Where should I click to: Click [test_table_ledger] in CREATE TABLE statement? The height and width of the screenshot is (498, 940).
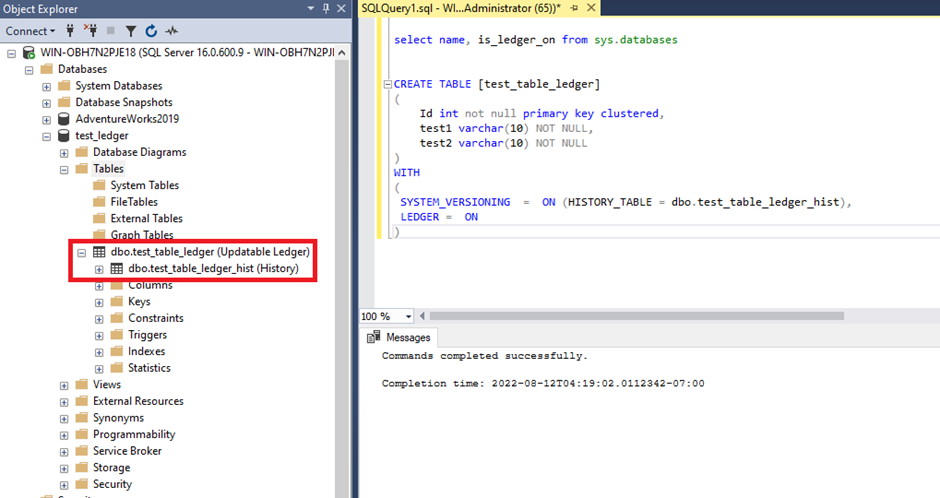(539, 84)
